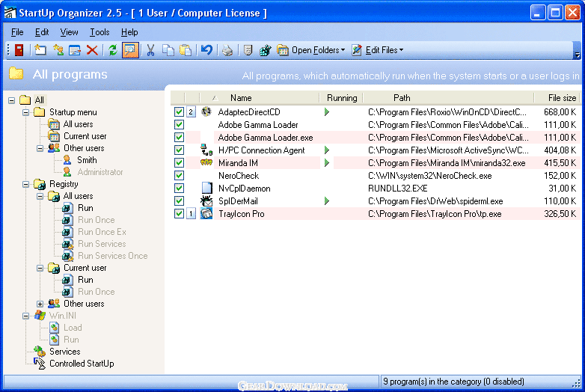Image resolution: width=585 pixels, height=392 pixels.
Task: Click the registry cube toolbar icon
Action: coord(266,50)
